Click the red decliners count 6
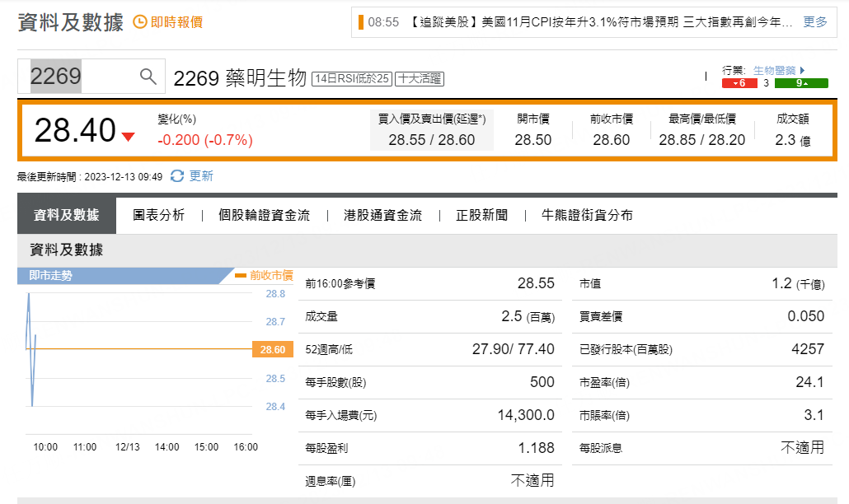This screenshot has height=504, width=849. (739, 83)
